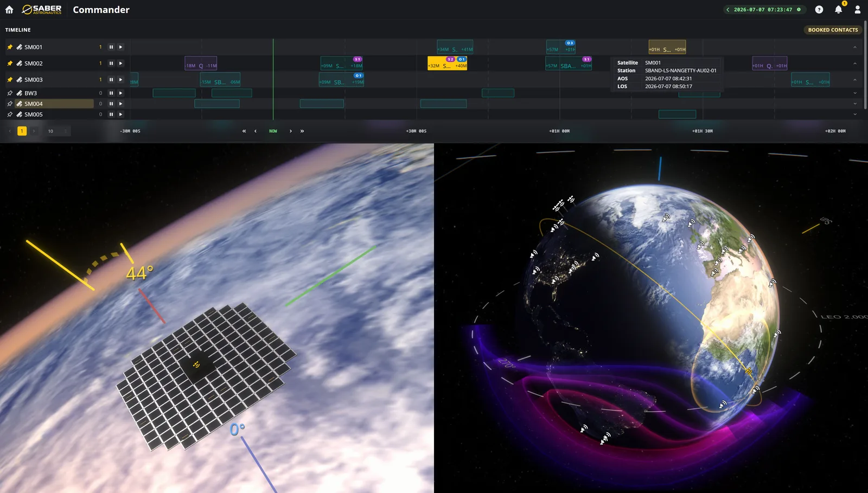The image size is (868, 493).
Task: Open the user account icon
Action: [858, 10]
